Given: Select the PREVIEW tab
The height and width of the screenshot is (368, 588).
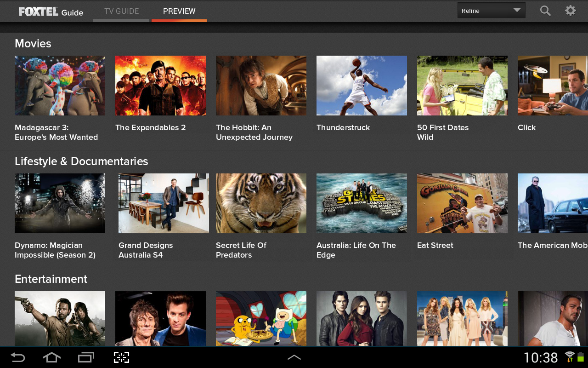Looking at the screenshot, I should click(179, 11).
